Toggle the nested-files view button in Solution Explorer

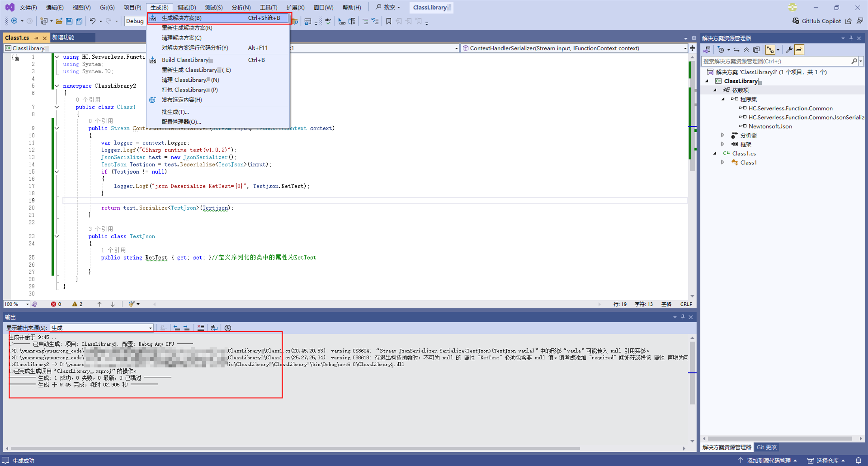click(x=770, y=50)
